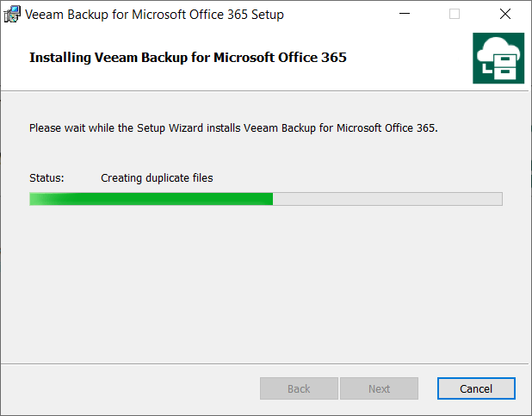Click 'Setup Wizard' in the wait message

170,127
